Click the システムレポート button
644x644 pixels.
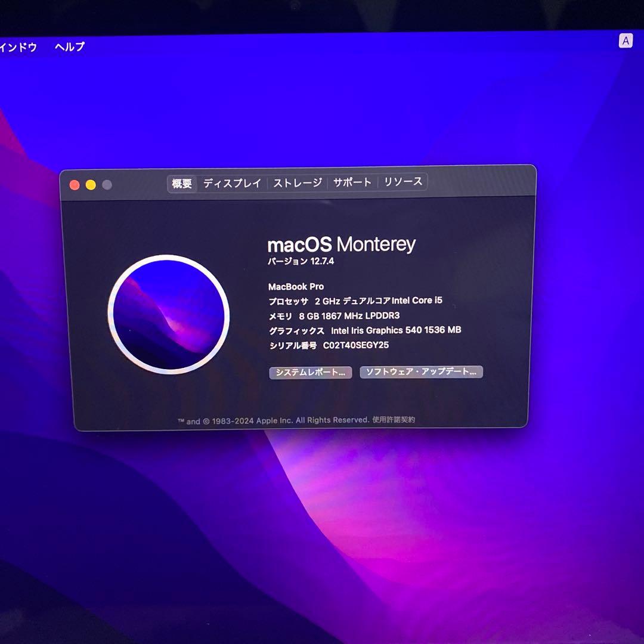point(311,372)
